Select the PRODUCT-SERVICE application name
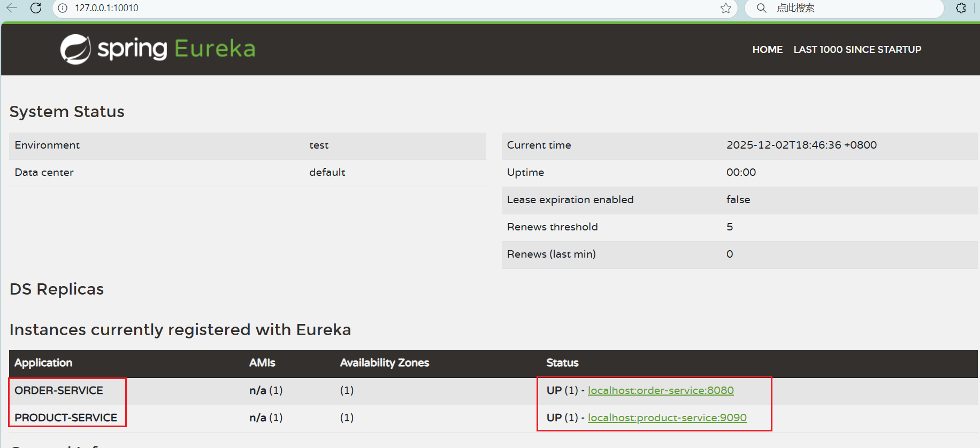The height and width of the screenshot is (448, 980). point(66,418)
